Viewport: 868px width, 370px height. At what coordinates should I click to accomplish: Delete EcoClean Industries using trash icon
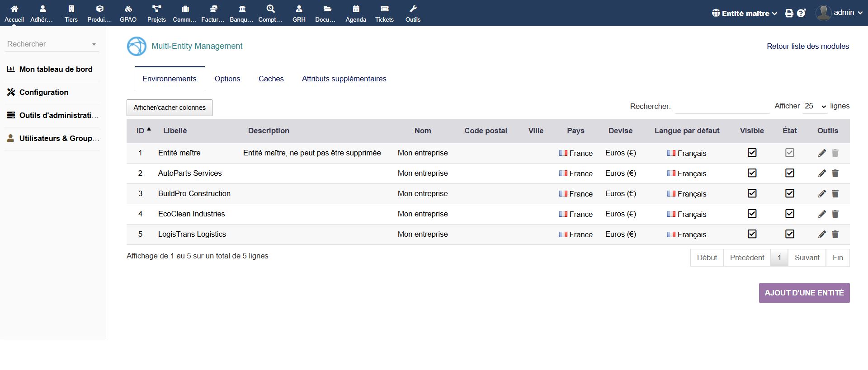pos(835,214)
